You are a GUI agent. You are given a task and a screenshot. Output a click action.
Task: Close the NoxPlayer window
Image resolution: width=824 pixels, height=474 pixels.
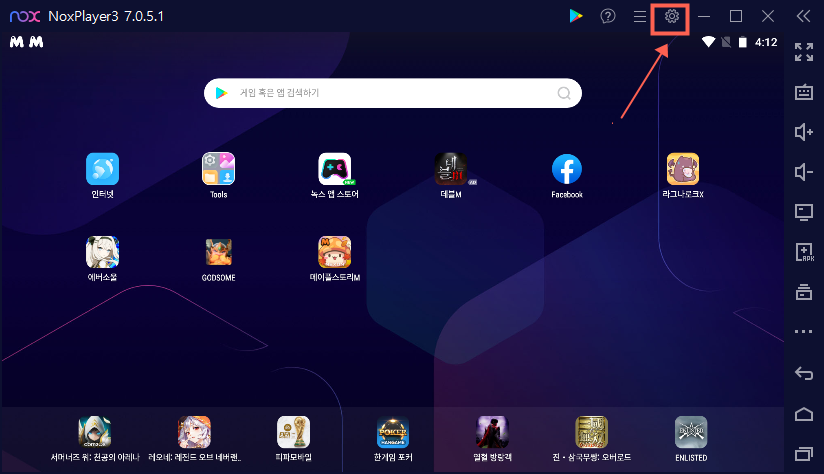(x=768, y=16)
